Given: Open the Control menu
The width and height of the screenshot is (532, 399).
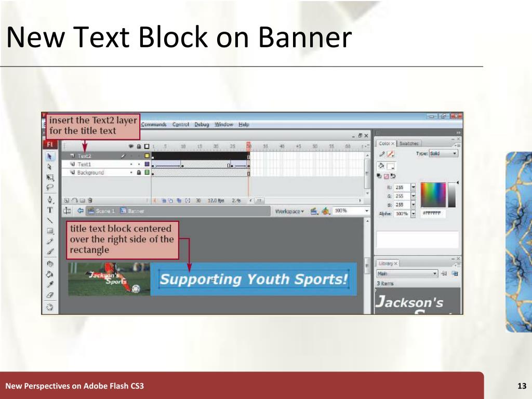Looking at the screenshot, I should 180,125.
